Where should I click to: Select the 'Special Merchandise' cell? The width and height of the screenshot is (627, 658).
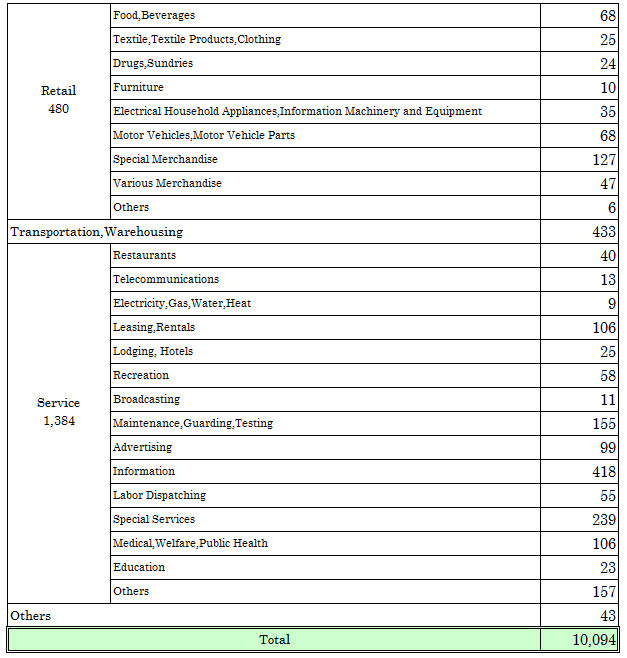tap(325, 159)
